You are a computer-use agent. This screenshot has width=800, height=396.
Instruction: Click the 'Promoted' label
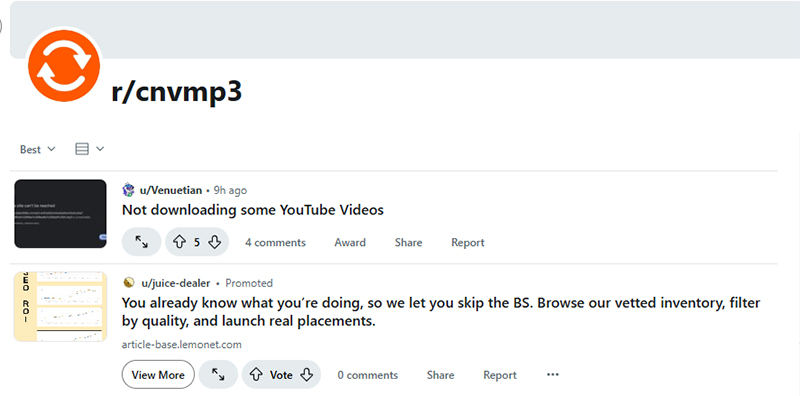(x=249, y=283)
